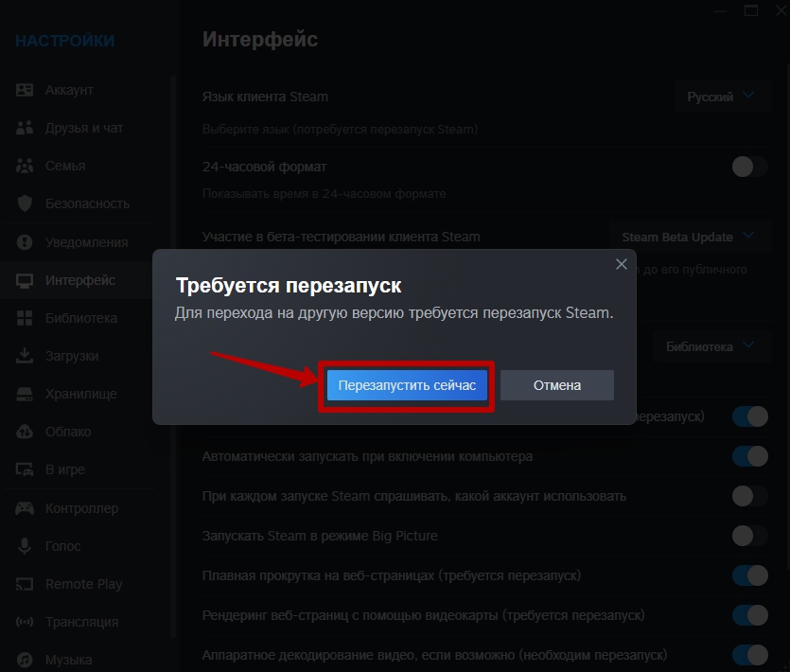Click the Library grid icon
Image resolution: width=790 pixels, height=672 pixels.
(x=25, y=318)
